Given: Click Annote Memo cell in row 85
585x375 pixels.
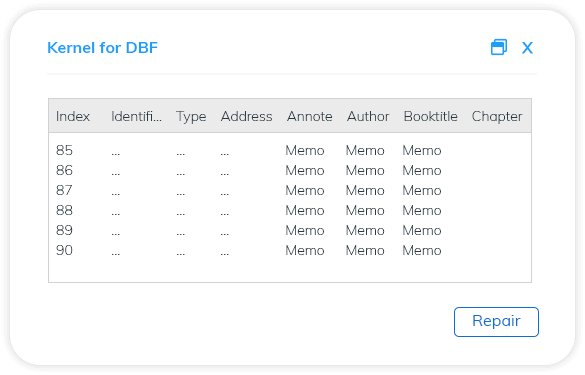Looking at the screenshot, I should point(305,150).
